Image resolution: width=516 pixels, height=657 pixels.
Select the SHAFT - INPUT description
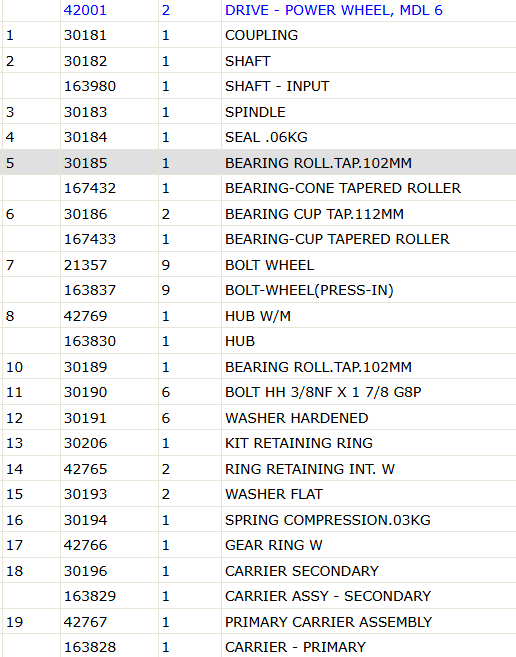click(x=277, y=86)
